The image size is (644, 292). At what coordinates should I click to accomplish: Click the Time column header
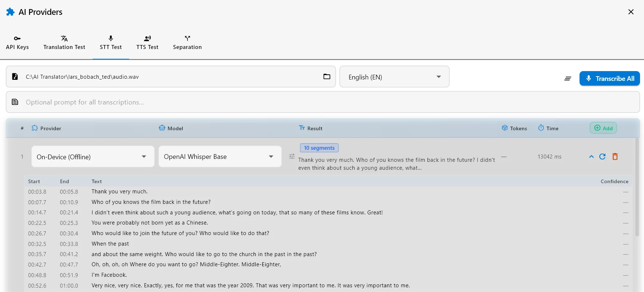point(548,128)
